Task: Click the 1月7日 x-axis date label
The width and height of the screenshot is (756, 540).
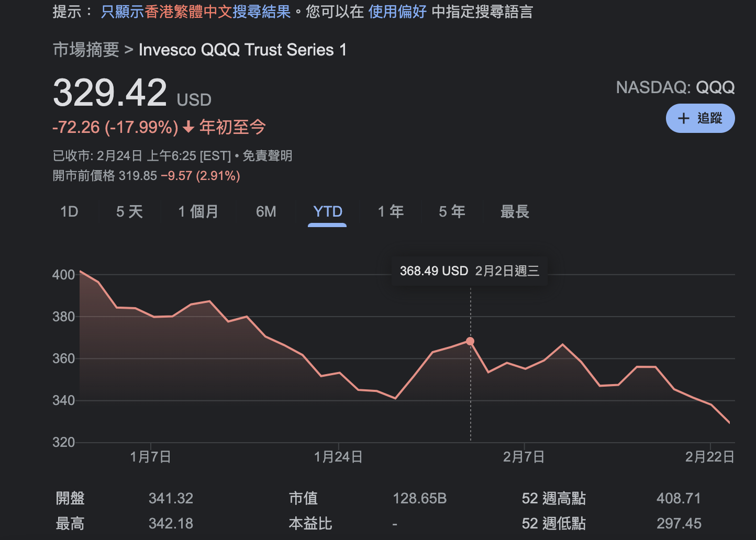Action: point(150,457)
